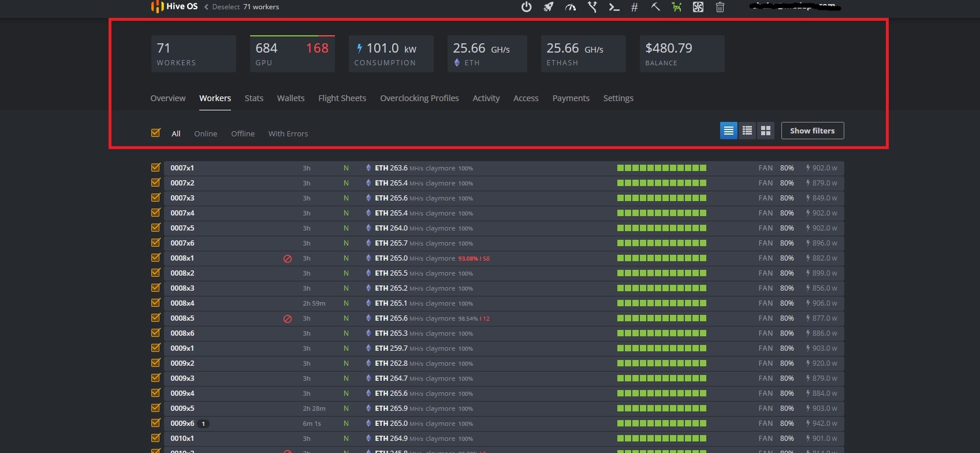Click the lightning icon beside 942.0 w
This screenshot has width=980, height=453.
[808, 424]
